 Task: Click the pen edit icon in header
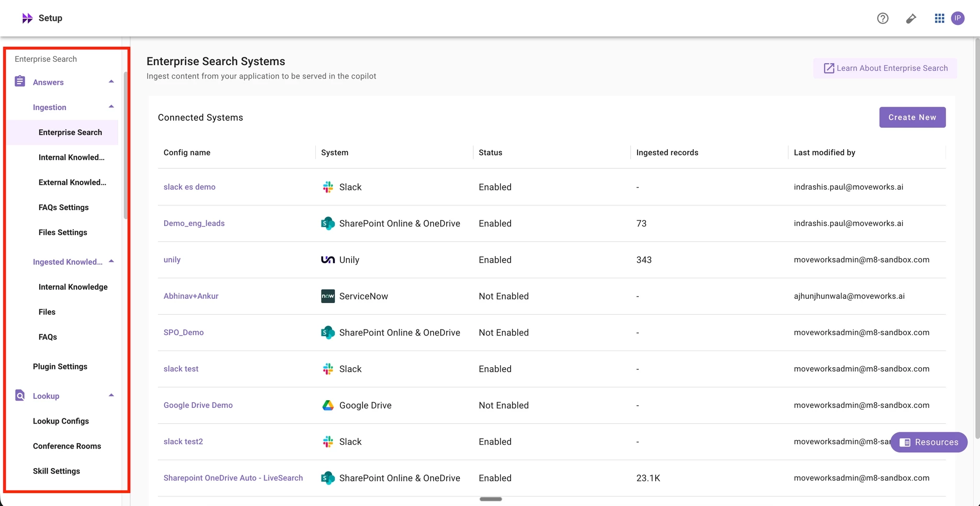(x=911, y=18)
